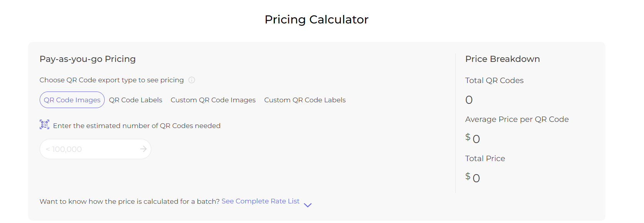Click the Pricing Calculator heading

pos(316,19)
